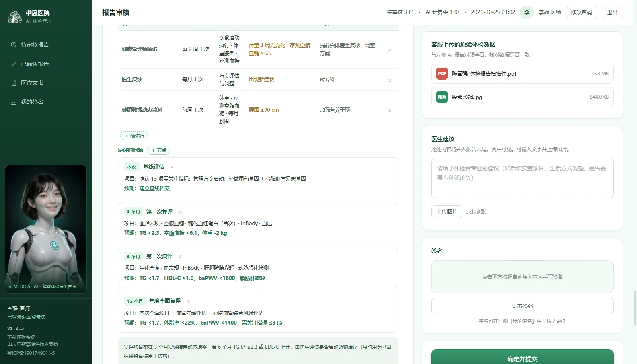
Task: Delete the 健康数据动态监测 row
Action: point(390,111)
